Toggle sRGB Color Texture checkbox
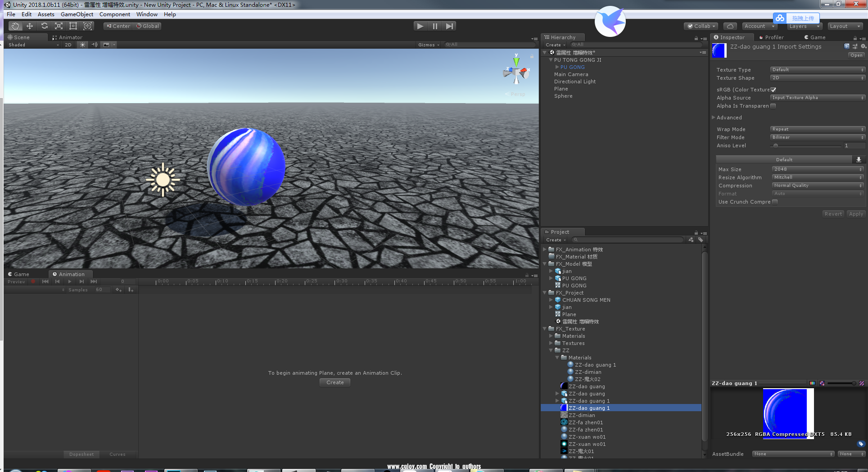Screen dimensions: 868x472 pyautogui.click(x=773, y=90)
